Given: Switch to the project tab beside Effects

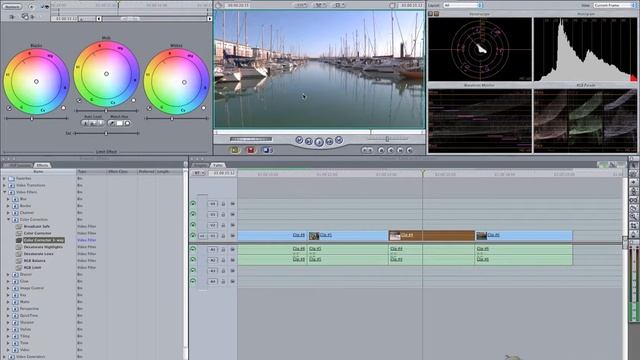Looking at the screenshot, I should tap(17, 165).
